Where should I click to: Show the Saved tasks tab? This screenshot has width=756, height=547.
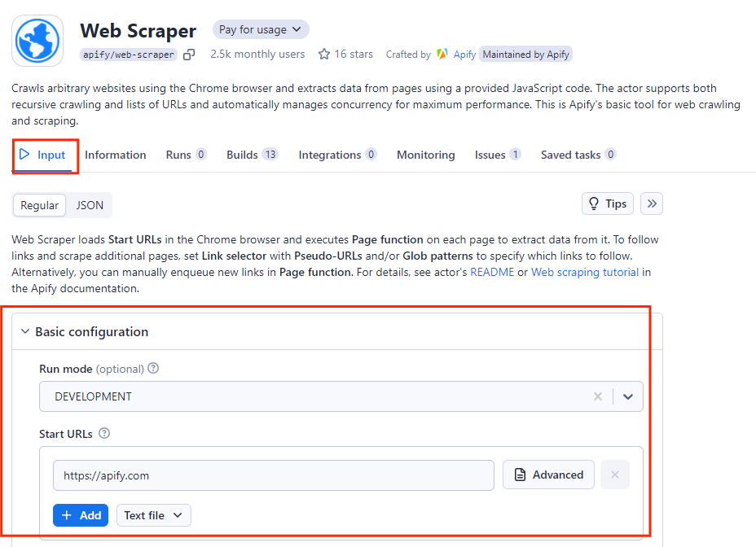578,155
